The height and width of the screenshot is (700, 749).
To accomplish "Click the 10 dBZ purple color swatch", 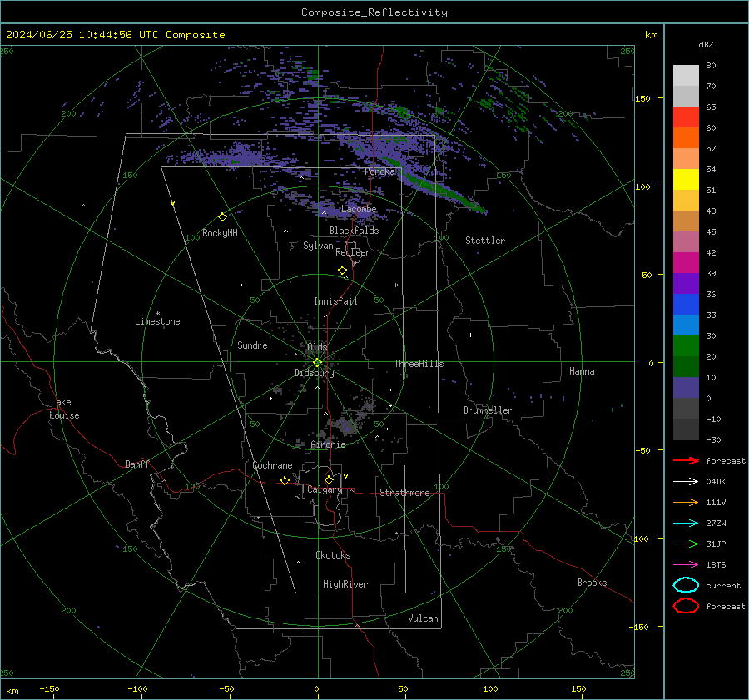I will click(686, 388).
